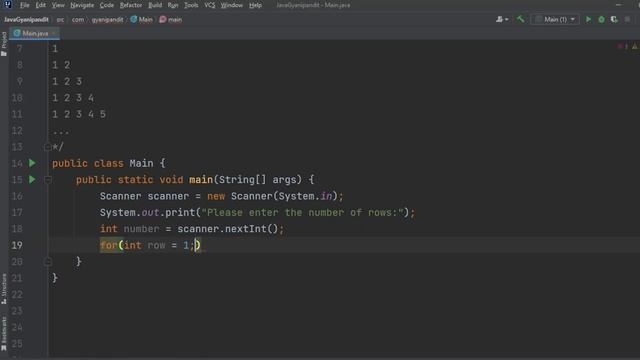Open the Bookmarks tool window

(4, 334)
